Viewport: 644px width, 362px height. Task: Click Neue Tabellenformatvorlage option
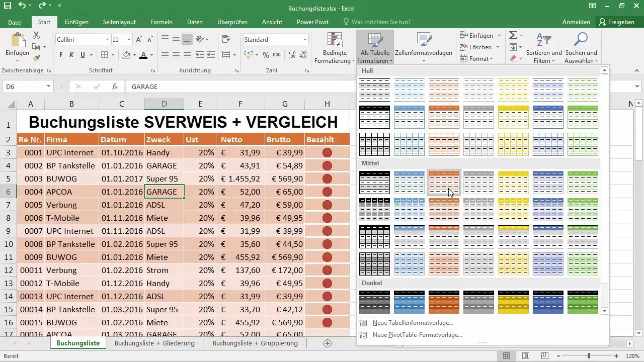413,323
